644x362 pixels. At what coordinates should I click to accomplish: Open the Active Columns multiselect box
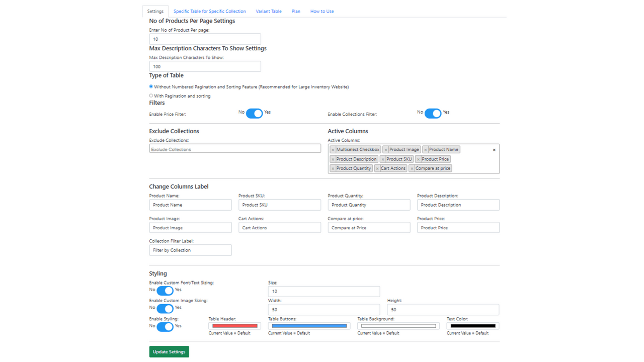414,159
